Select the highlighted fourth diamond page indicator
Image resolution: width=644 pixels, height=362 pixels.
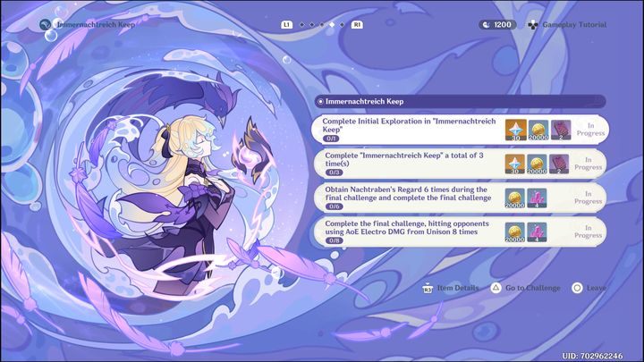click(x=332, y=25)
